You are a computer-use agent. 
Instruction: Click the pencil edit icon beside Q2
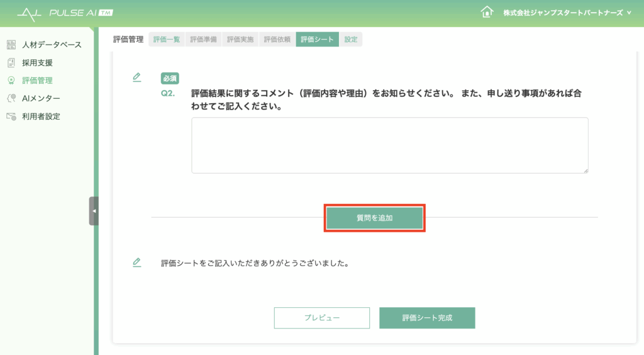click(136, 77)
